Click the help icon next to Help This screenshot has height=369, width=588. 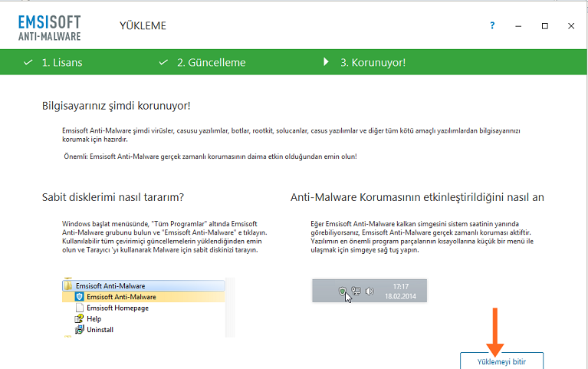pyautogui.click(x=79, y=318)
